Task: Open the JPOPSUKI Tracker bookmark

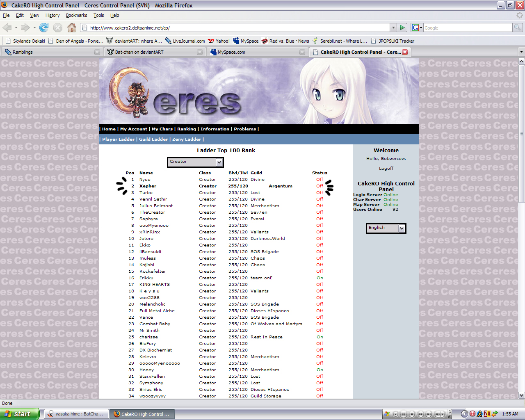Action: (393, 41)
